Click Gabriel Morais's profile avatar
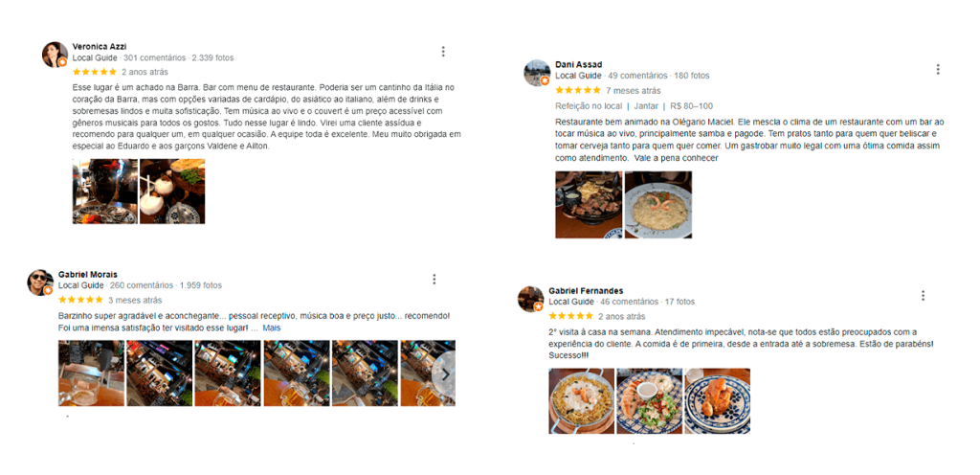The width and height of the screenshot is (980, 475). 40,283
